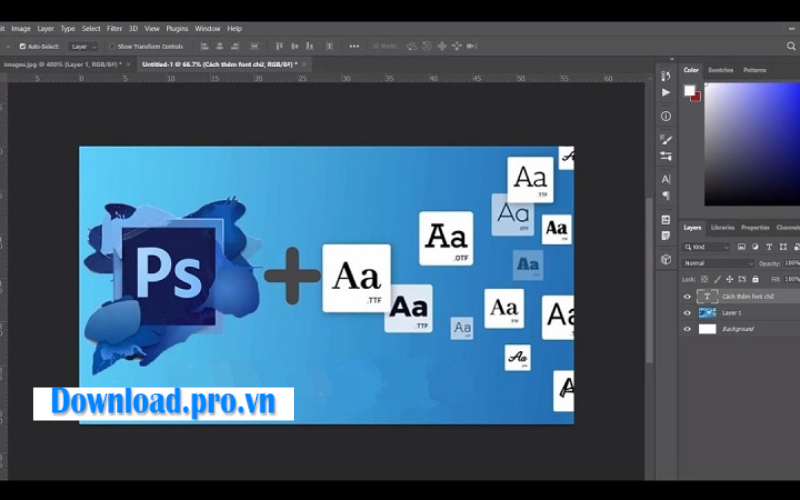Click the search magnifier icon
The height and width of the screenshot is (500, 800).
coord(791,46)
